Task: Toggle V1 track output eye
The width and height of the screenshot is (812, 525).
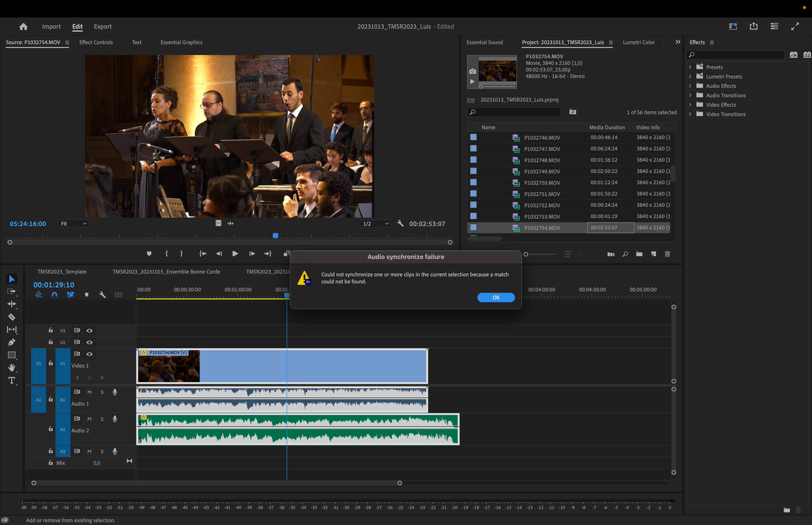Action: pos(89,354)
